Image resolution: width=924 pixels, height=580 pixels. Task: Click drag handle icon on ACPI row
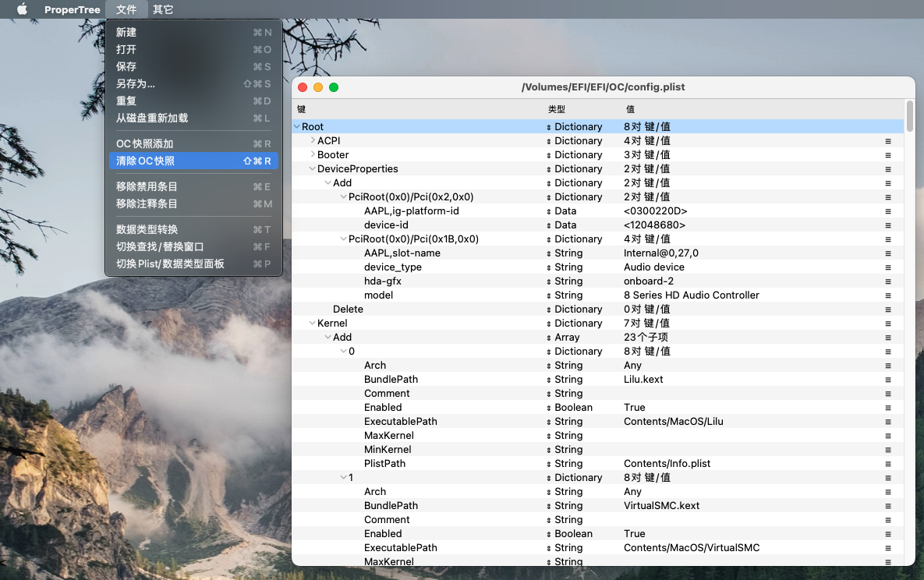pyautogui.click(x=888, y=141)
